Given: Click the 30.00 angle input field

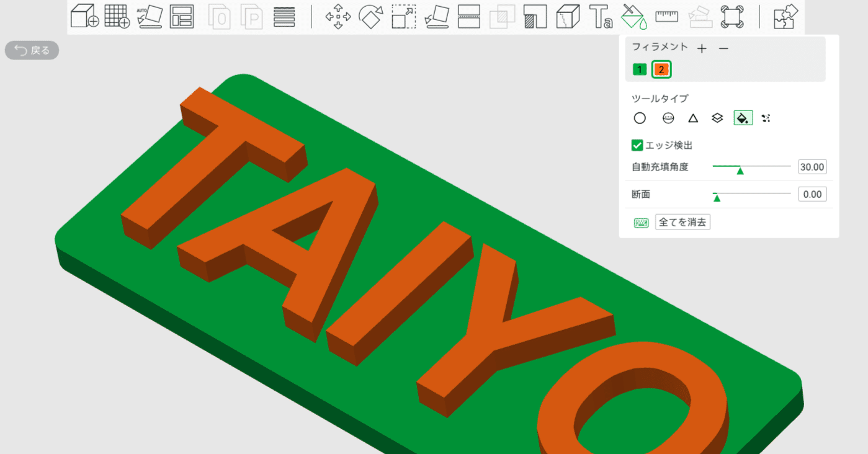Looking at the screenshot, I should click(812, 167).
